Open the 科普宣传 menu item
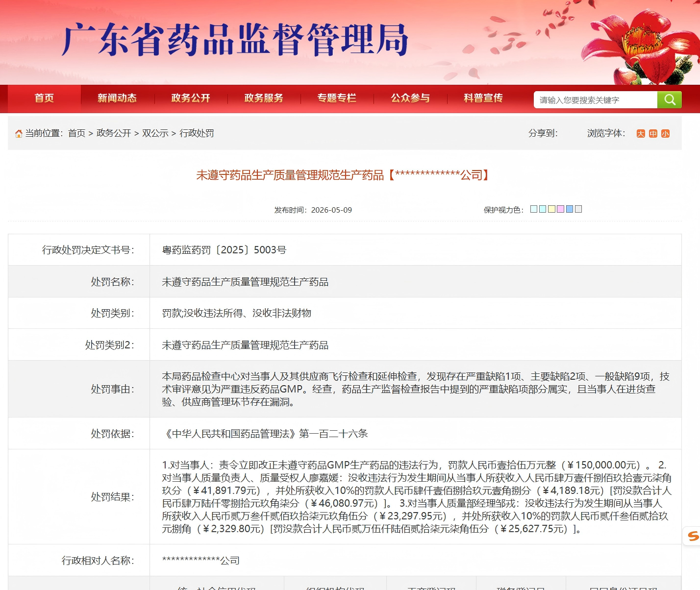700x590 pixels. [483, 98]
